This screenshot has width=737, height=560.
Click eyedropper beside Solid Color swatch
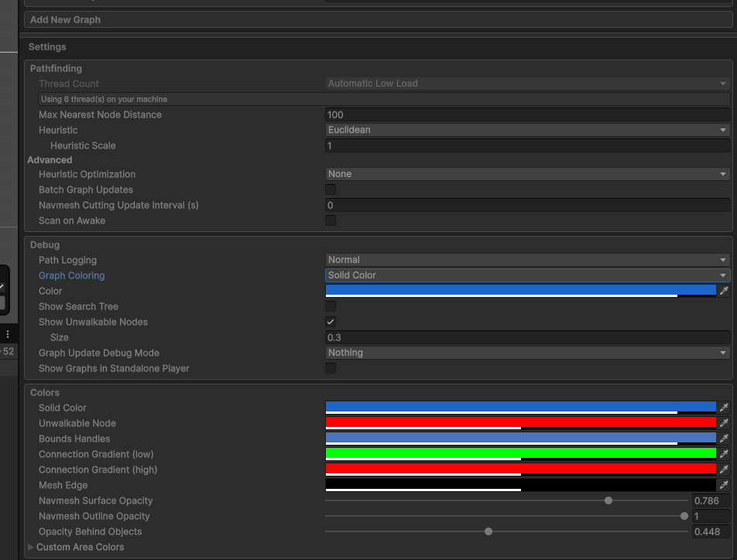(724, 408)
